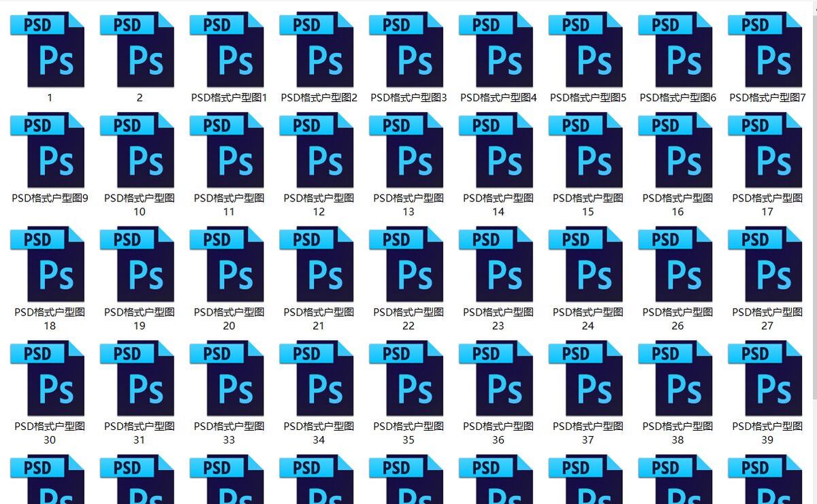Select the PSD格式户型图17 file icon
The width and height of the screenshot is (817, 504).
point(767,152)
